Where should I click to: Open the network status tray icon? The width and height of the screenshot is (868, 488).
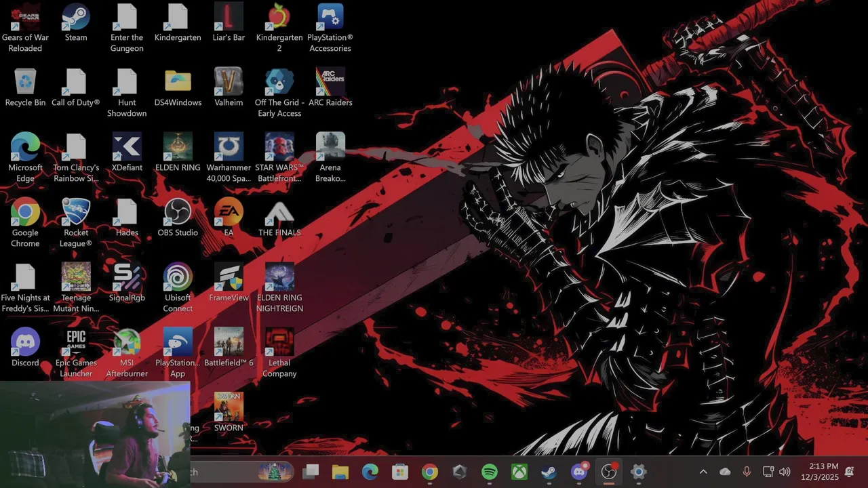tap(768, 472)
